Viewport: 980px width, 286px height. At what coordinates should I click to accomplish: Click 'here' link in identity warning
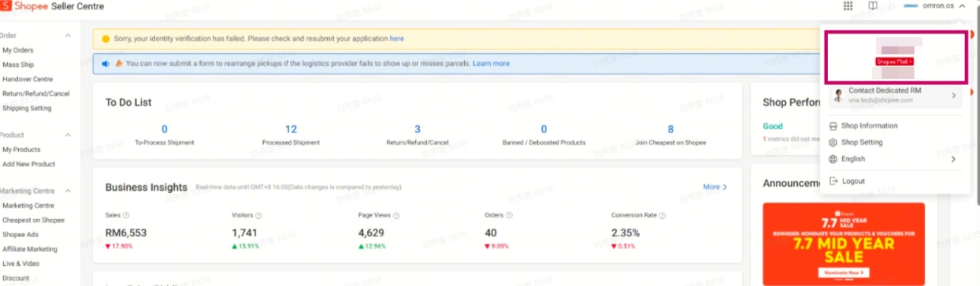tap(397, 39)
